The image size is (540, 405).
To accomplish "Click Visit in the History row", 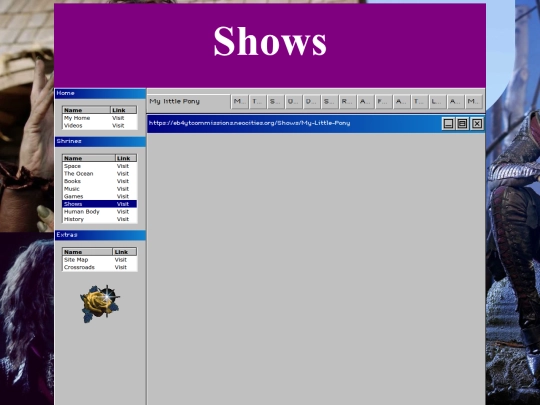I will [x=123, y=219].
